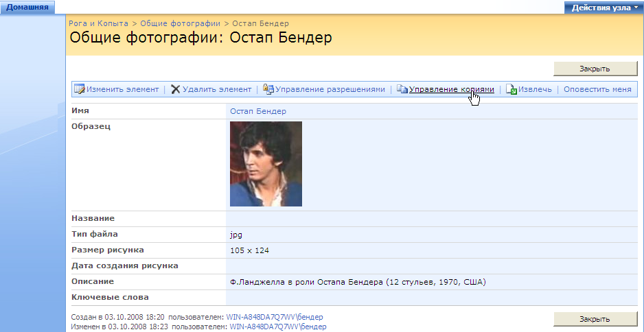Click the Ф.Ланджелла description text

(x=358, y=282)
